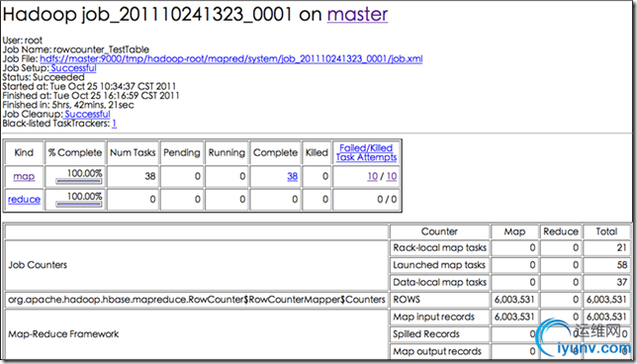The width and height of the screenshot is (637, 364).
Task: Open the job.xml file link
Action: 231,59
